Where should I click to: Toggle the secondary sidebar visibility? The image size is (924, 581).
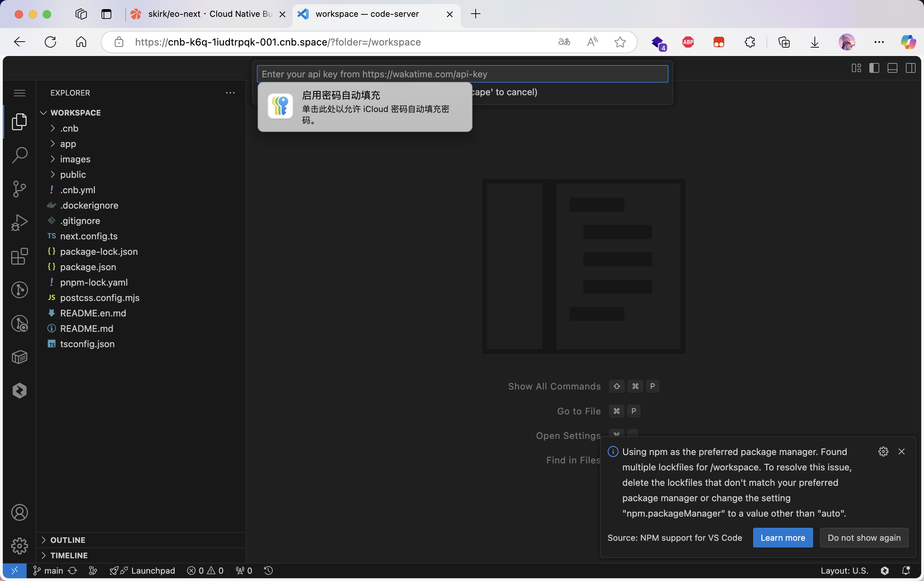(911, 68)
